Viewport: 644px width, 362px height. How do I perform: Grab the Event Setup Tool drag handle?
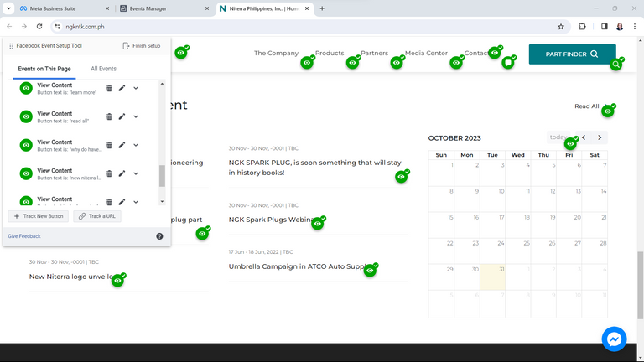pos(11,46)
